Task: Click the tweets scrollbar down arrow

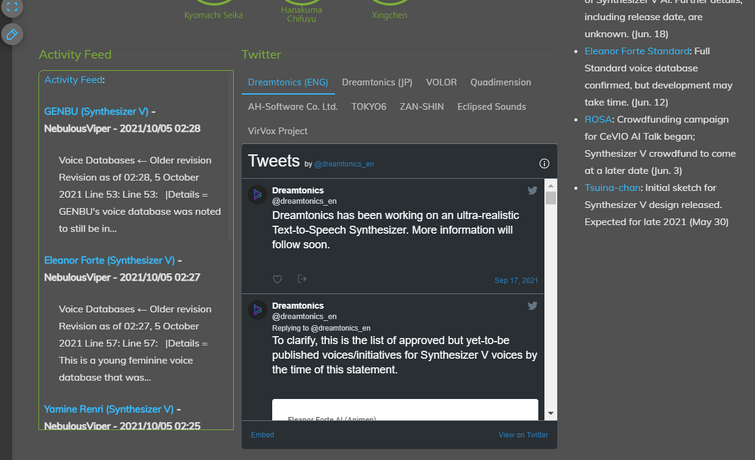Action: [x=551, y=413]
